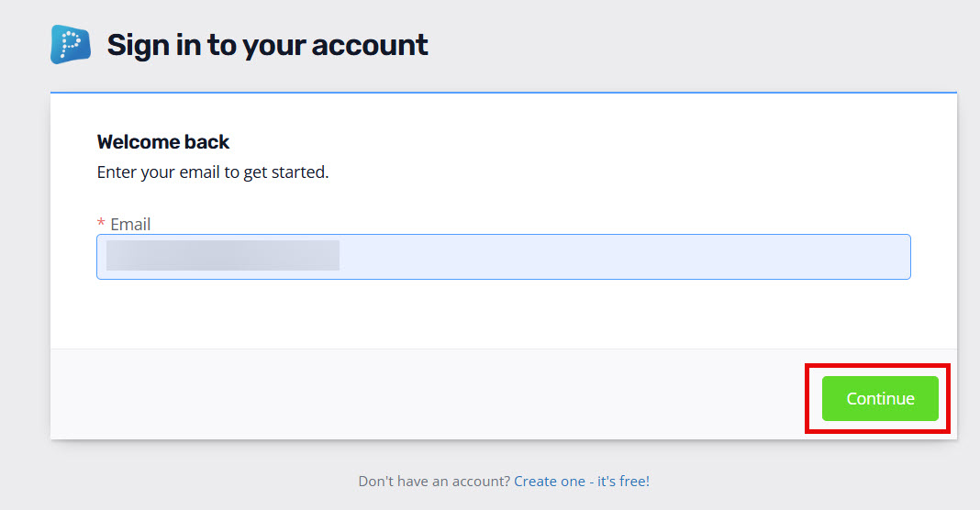Image resolution: width=980 pixels, height=510 pixels.
Task: Click the "Don't have an account?" text
Action: [434, 482]
